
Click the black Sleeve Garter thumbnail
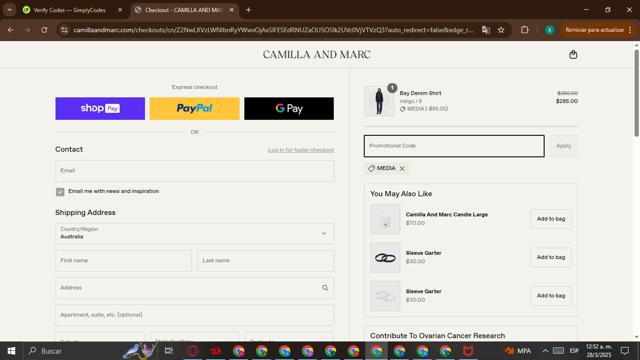coord(385,258)
